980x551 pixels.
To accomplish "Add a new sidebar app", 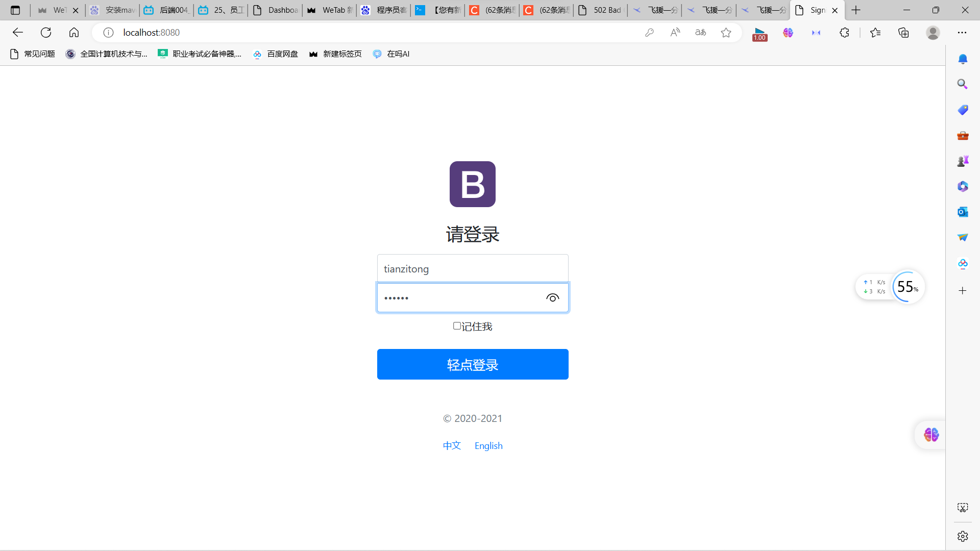I will coord(963,291).
